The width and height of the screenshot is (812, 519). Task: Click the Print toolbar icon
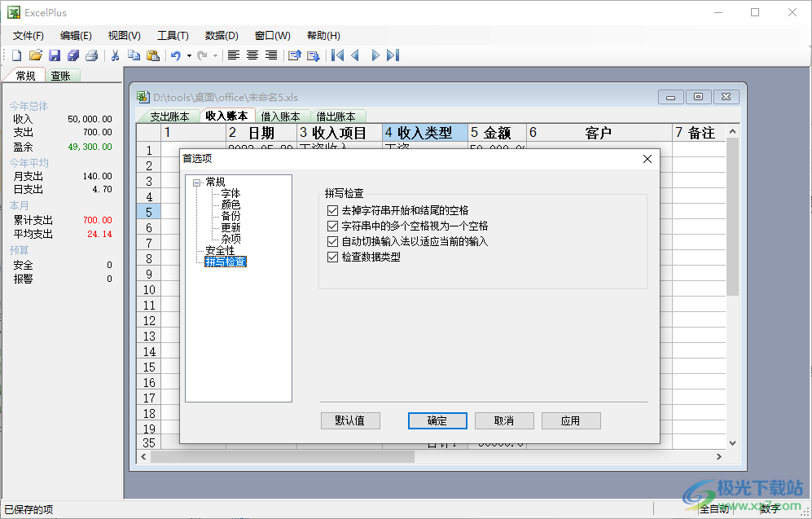point(92,55)
